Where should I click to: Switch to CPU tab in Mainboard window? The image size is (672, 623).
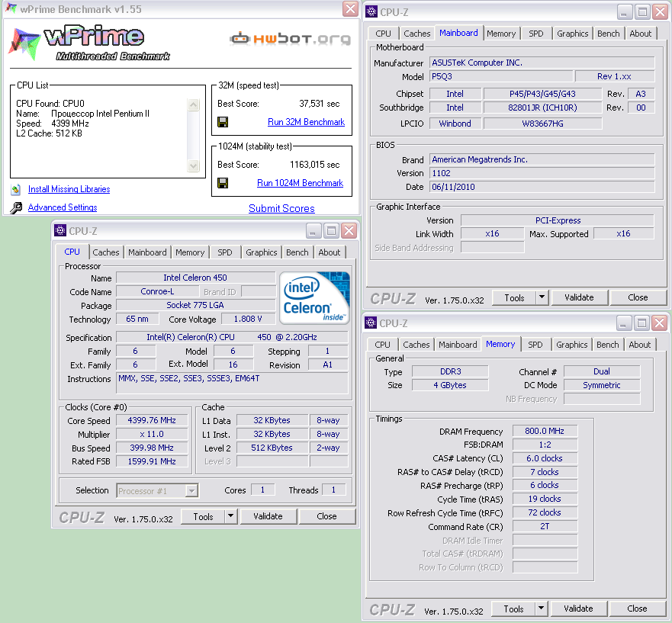383,34
